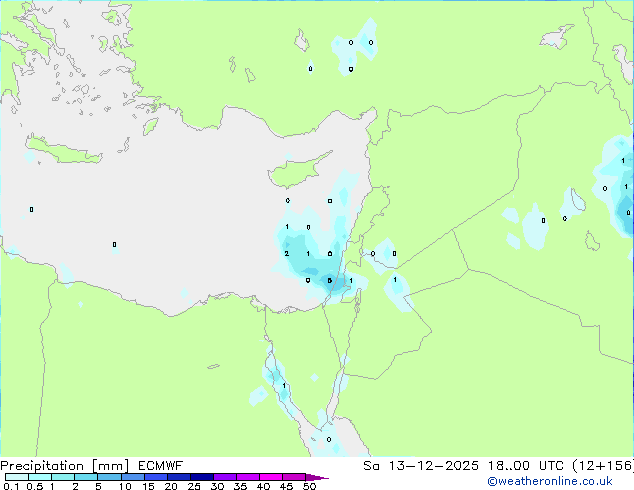Viewport: 634px width, 490px height.
Task: Select the 10–15 mm legend swatch
Action: pos(132,477)
